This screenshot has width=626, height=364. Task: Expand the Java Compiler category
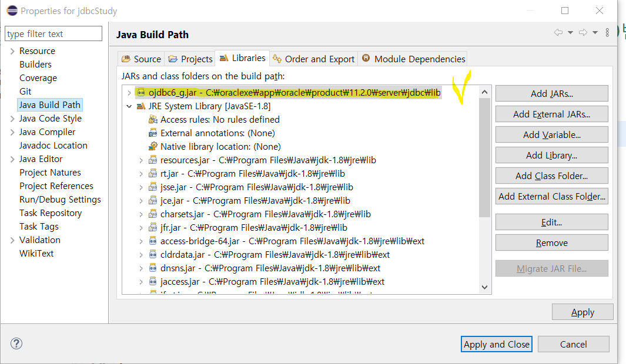click(12, 132)
